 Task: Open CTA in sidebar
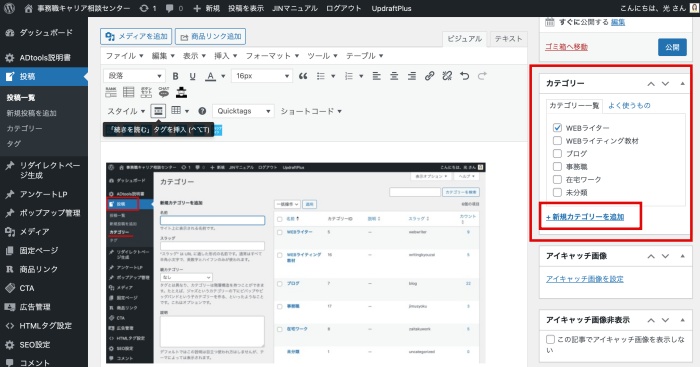click(27, 288)
